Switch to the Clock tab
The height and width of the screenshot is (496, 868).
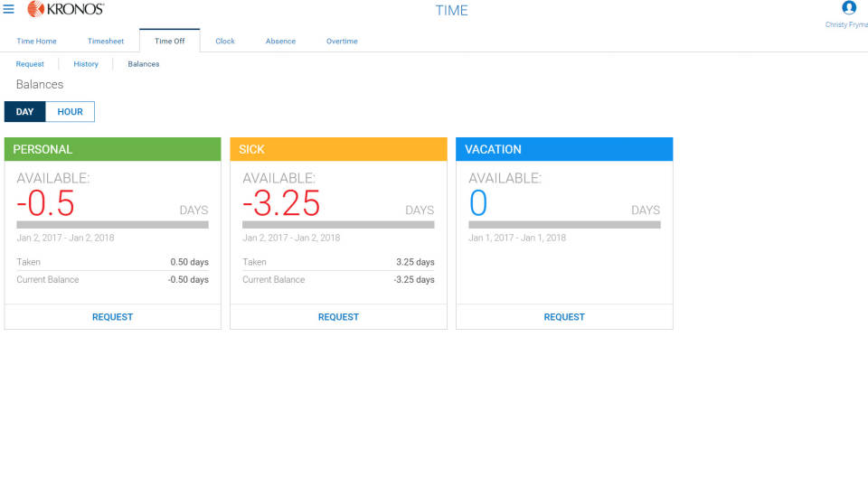pos(225,41)
